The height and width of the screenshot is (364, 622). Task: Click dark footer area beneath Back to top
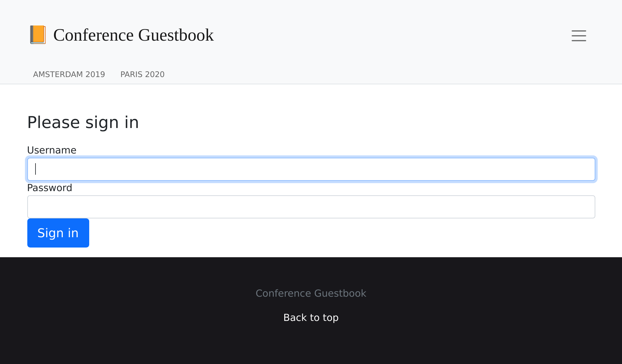(311, 346)
